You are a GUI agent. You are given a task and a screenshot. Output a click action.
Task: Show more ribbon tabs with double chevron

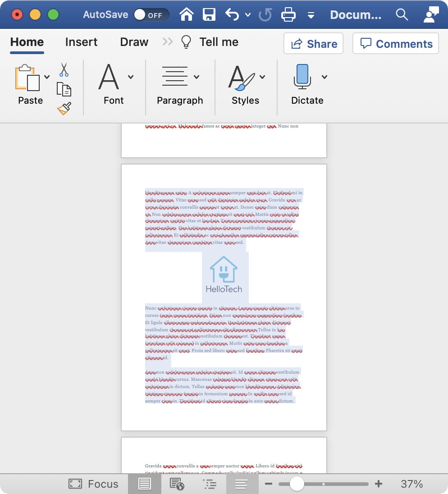(168, 41)
